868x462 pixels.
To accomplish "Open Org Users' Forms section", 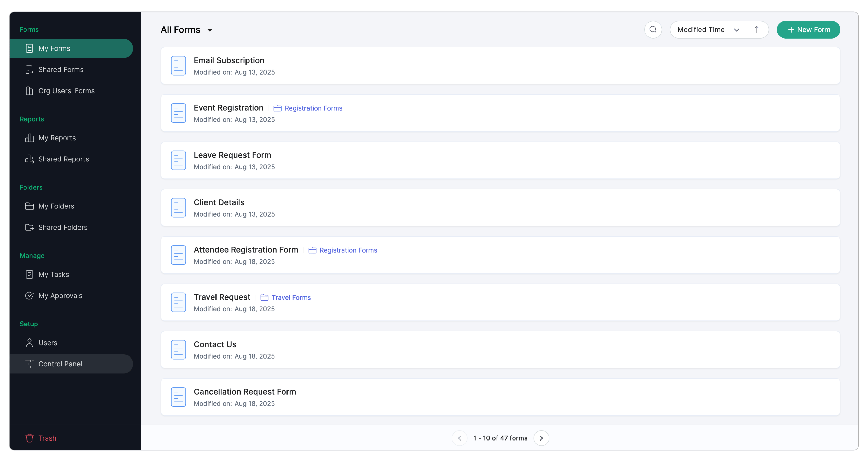I will [x=66, y=91].
